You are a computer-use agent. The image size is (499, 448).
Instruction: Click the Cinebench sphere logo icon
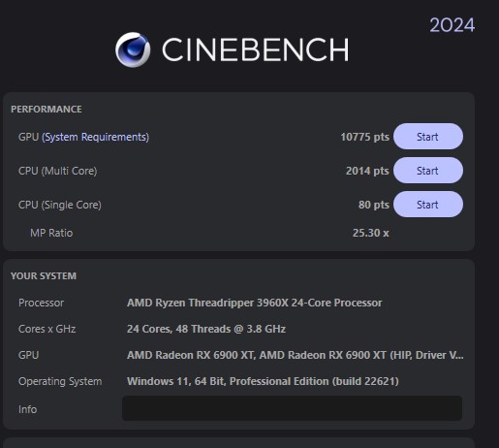pyautogui.click(x=133, y=49)
